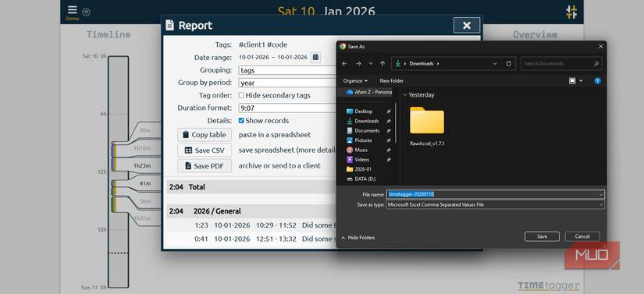The image size is (644, 294).
Task: Click the Tags field #client1 #code
Action: 263,44
